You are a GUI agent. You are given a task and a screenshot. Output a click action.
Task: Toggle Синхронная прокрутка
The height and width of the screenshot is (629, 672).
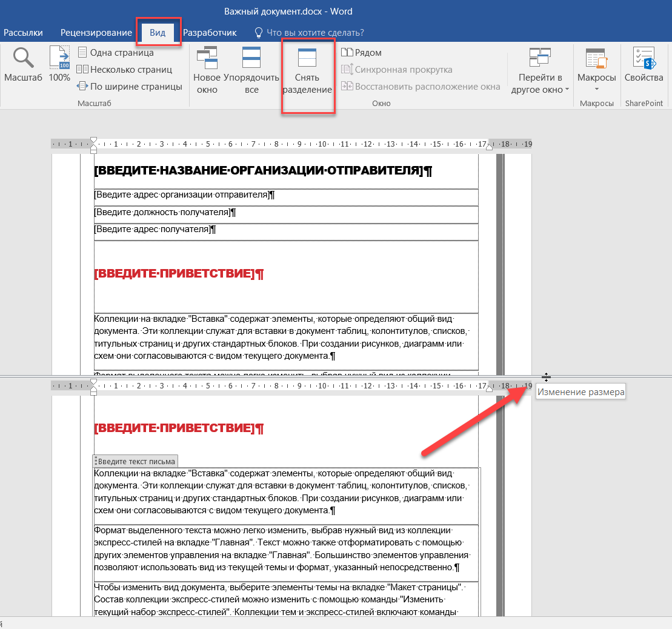pos(396,70)
